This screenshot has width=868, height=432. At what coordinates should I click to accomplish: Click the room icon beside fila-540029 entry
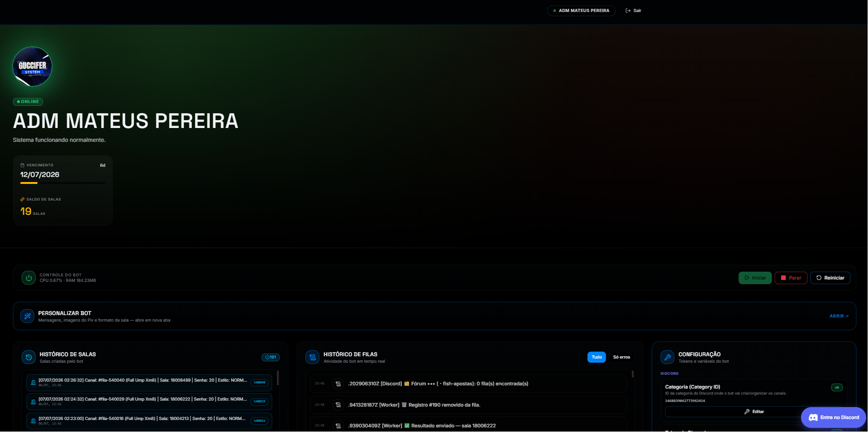pyautogui.click(x=33, y=402)
